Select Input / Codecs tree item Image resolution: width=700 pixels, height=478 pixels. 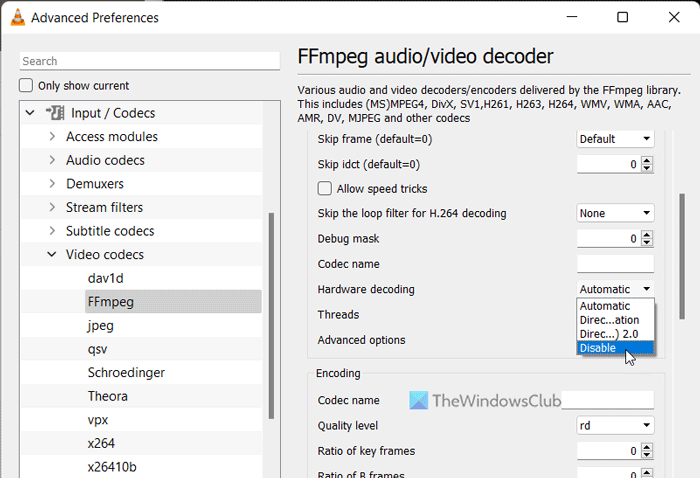(113, 113)
